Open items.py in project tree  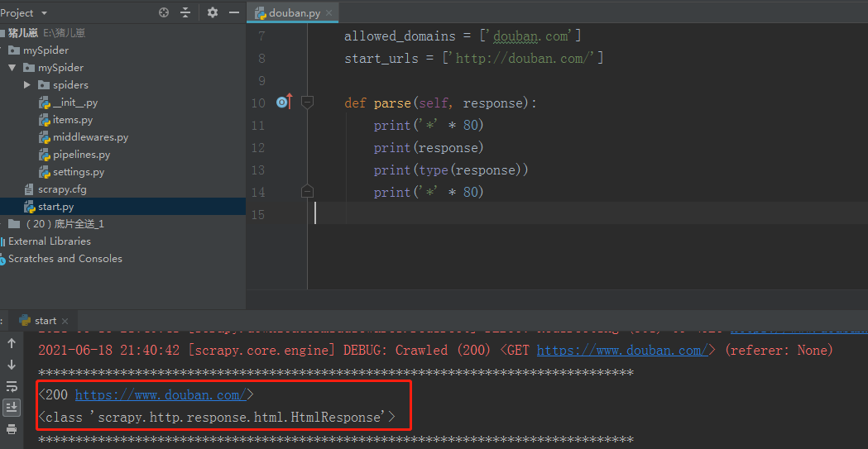[73, 120]
